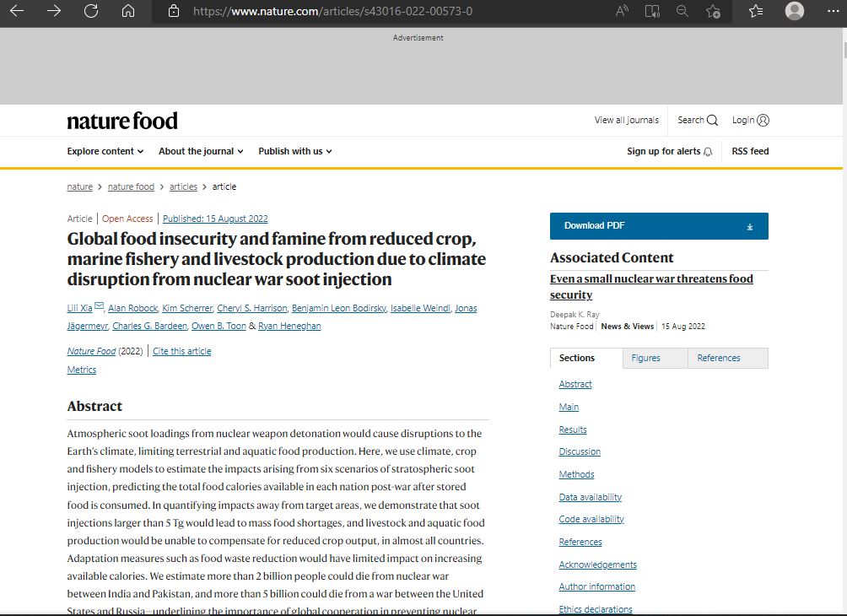Expand the Publish with us menu
Image resolution: width=847 pixels, height=616 pixels.
pyautogui.click(x=295, y=151)
